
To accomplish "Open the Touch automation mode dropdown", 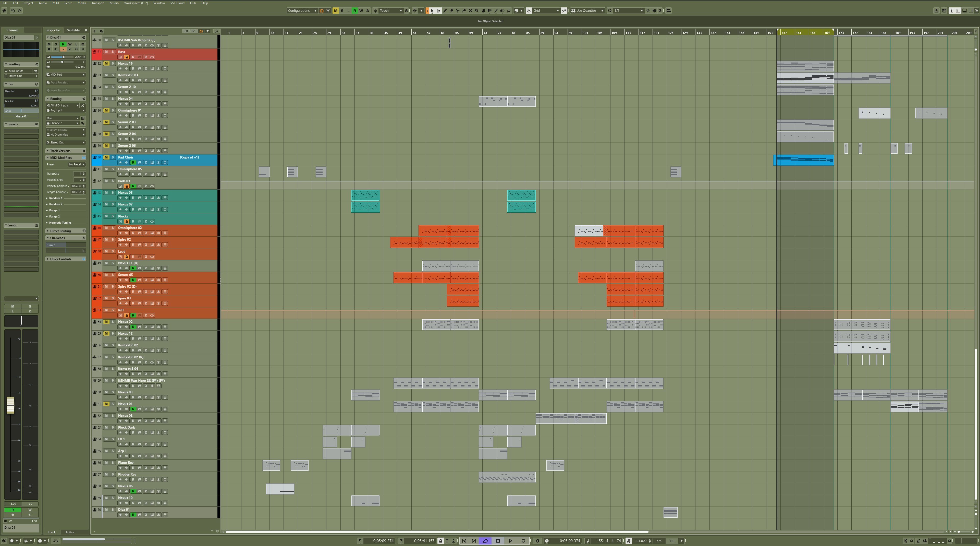I will point(390,11).
